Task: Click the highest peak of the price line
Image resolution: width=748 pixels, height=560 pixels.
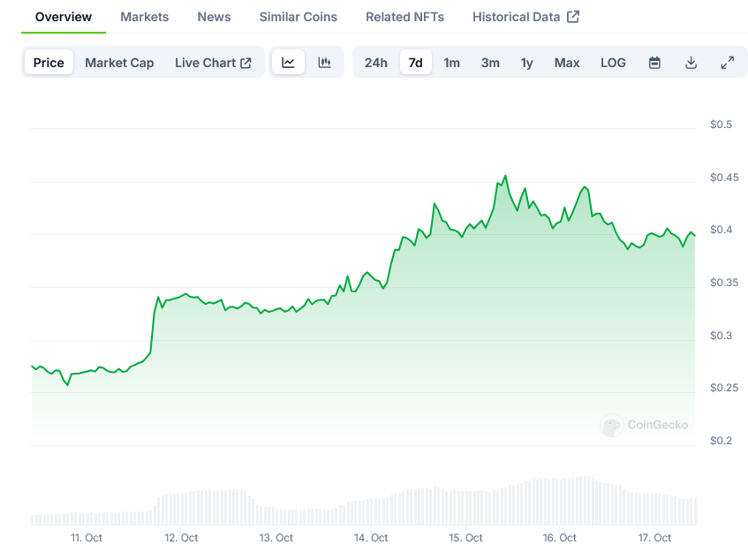Action: pyautogui.click(x=506, y=176)
